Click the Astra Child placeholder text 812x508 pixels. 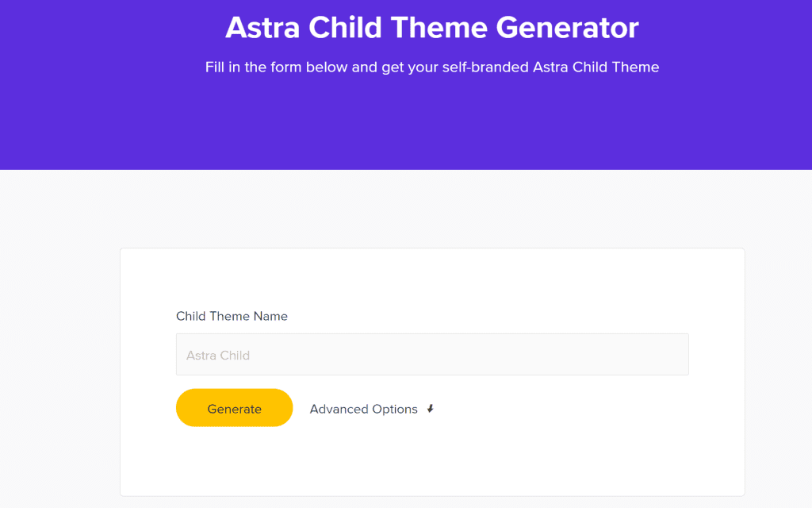pyautogui.click(x=218, y=356)
